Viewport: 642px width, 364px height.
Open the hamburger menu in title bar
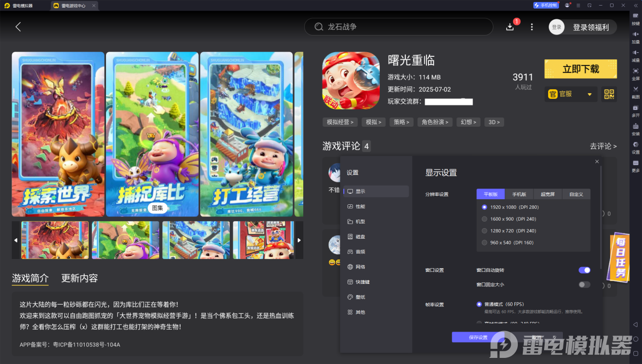click(x=579, y=5)
